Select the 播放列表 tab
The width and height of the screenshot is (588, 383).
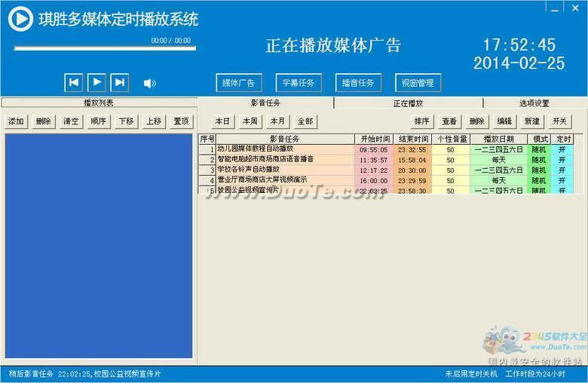[99, 103]
